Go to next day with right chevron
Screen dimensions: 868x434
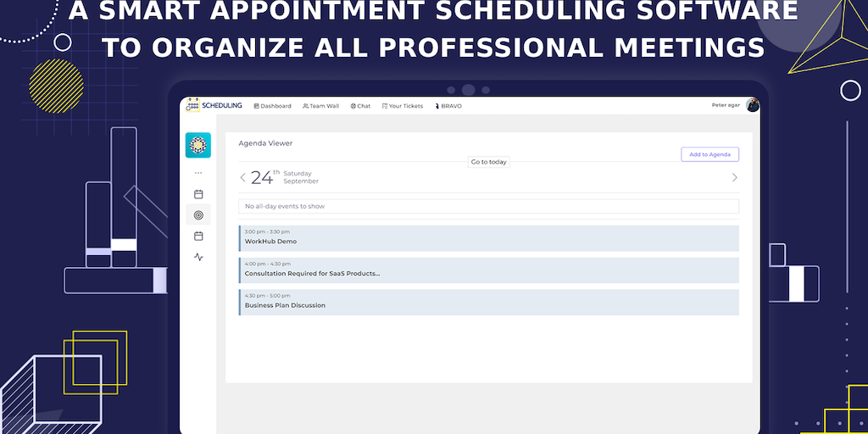pyautogui.click(x=734, y=177)
